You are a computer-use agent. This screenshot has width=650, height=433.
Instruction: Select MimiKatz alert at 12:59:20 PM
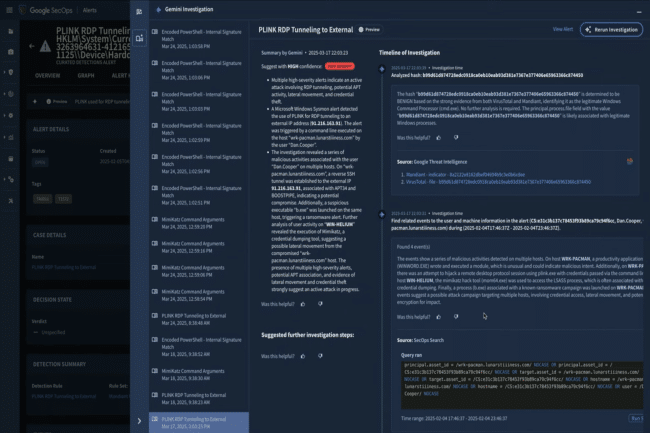coord(199,223)
